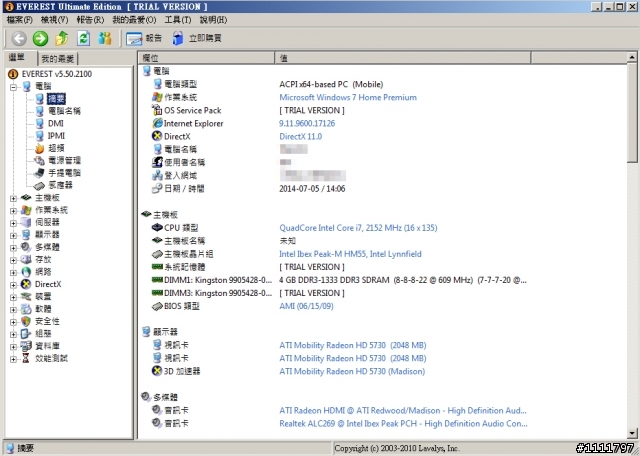Image resolution: width=640 pixels, height=456 pixels.
Task: Expand the 作業系統 operating system tree branch
Action: pyautogui.click(x=13, y=210)
